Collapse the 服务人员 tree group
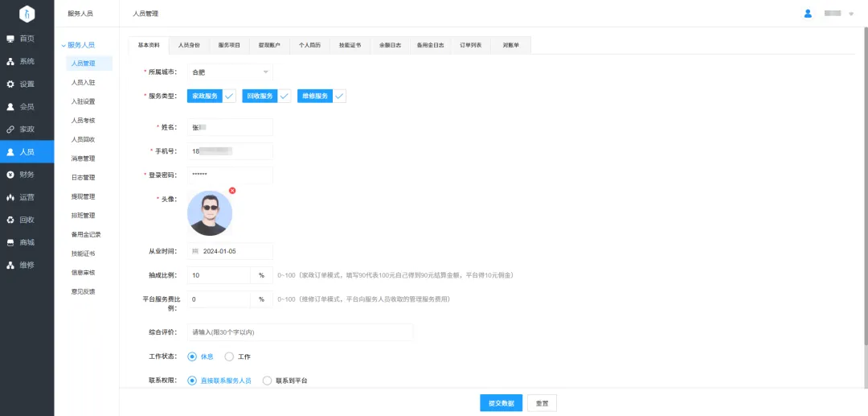Image resolution: width=868 pixels, height=416 pixels. pos(63,45)
